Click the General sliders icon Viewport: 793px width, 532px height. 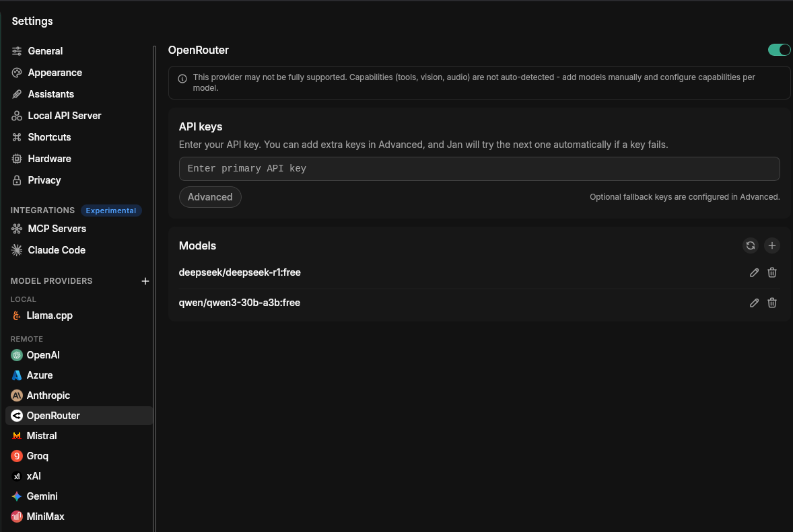coord(17,51)
